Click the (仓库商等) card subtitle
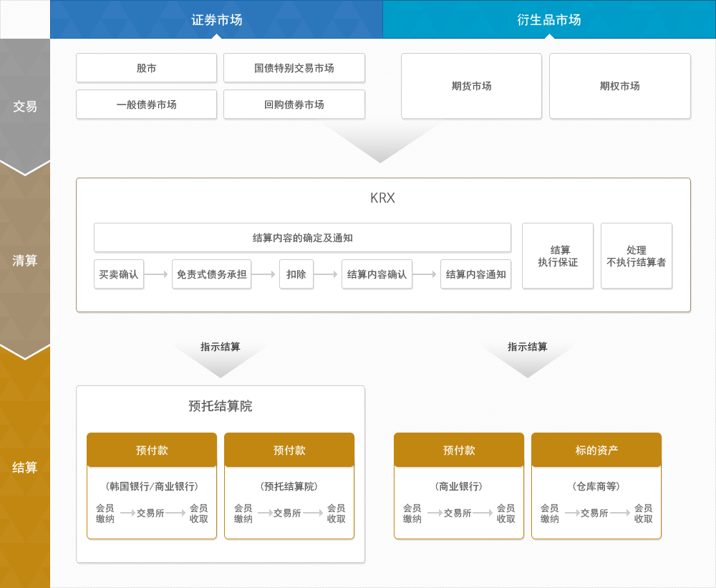The height and width of the screenshot is (588, 716). (596, 486)
